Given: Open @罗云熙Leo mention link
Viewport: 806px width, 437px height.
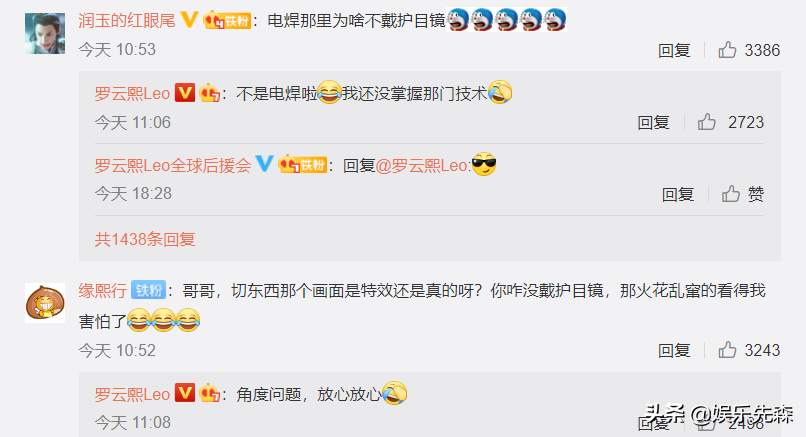Looking at the screenshot, I should tap(422, 166).
